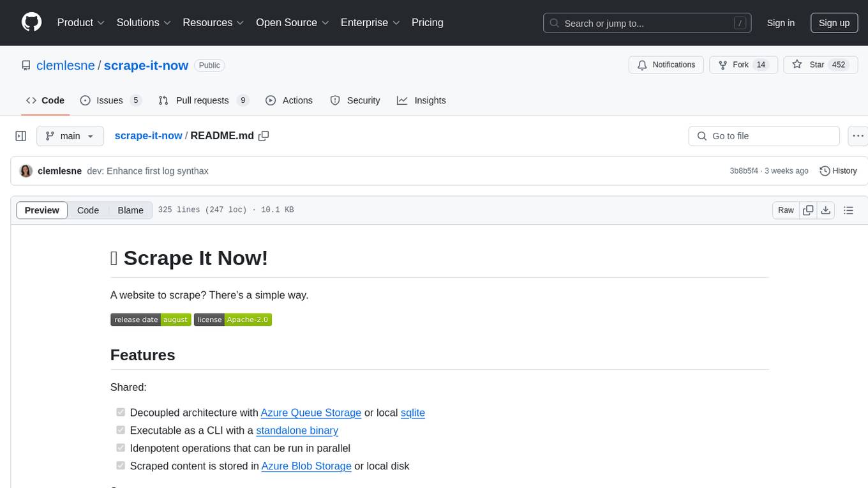Open the document outline icon

click(x=848, y=210)
